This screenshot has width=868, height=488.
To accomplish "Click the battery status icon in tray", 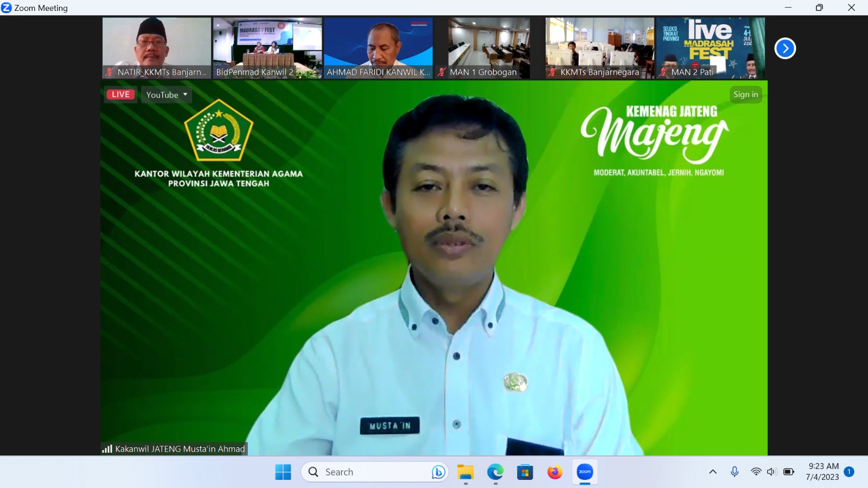I will tap(789, 472).
